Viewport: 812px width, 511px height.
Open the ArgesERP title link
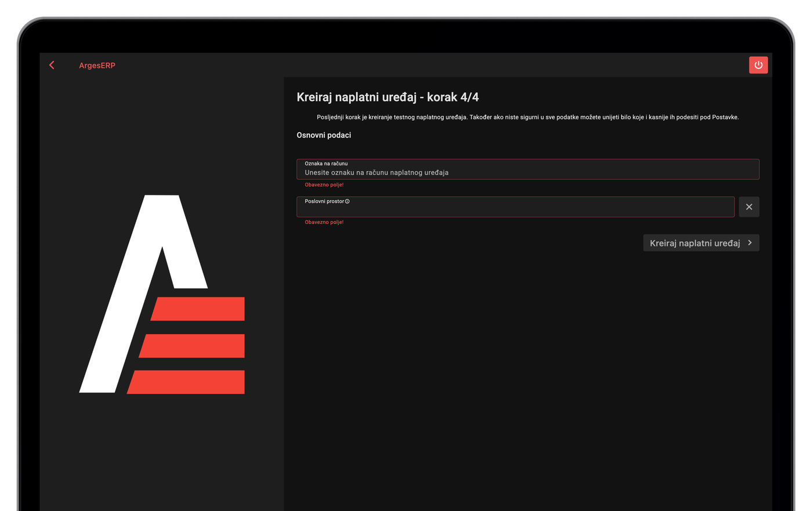97,66
